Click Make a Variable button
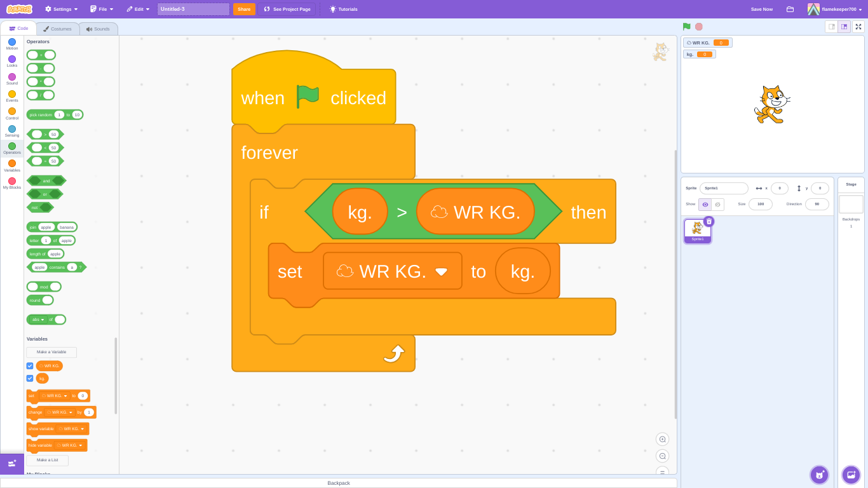This screenshot has height=488, width=868. (51, 352)
